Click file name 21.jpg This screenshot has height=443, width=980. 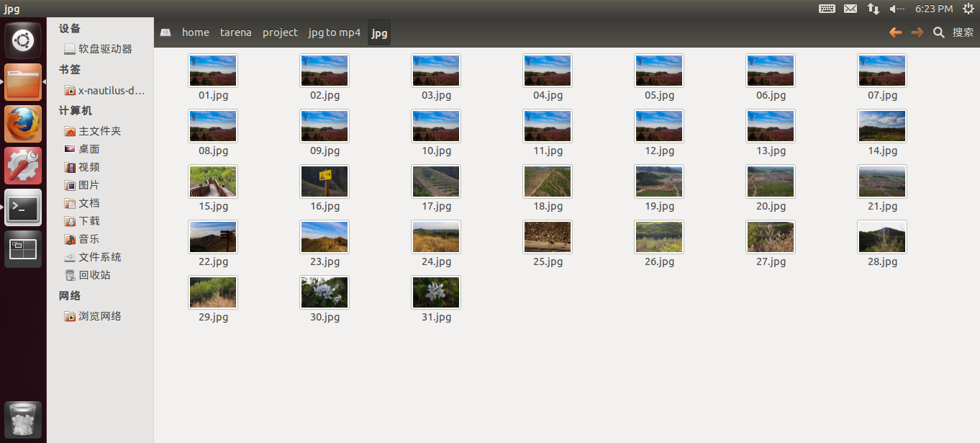click(883, 206)
